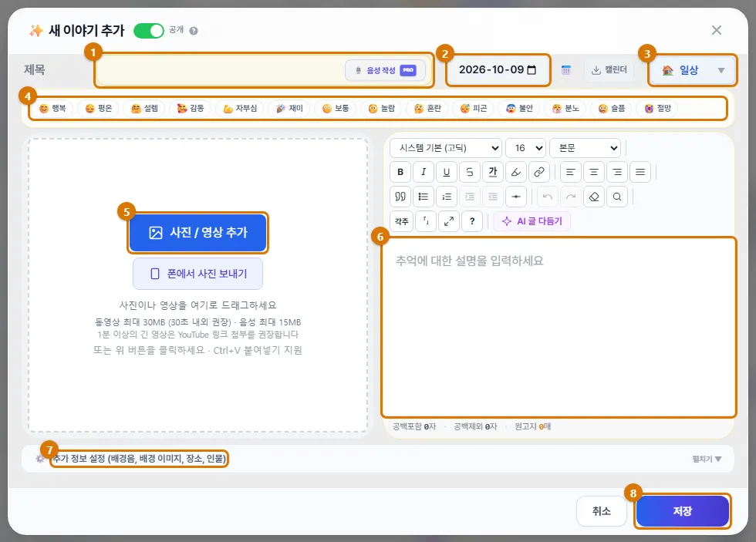Expand 추가 정보 설정 with 펼치기
The image size is (756, 542).
(x=707, y=460)
